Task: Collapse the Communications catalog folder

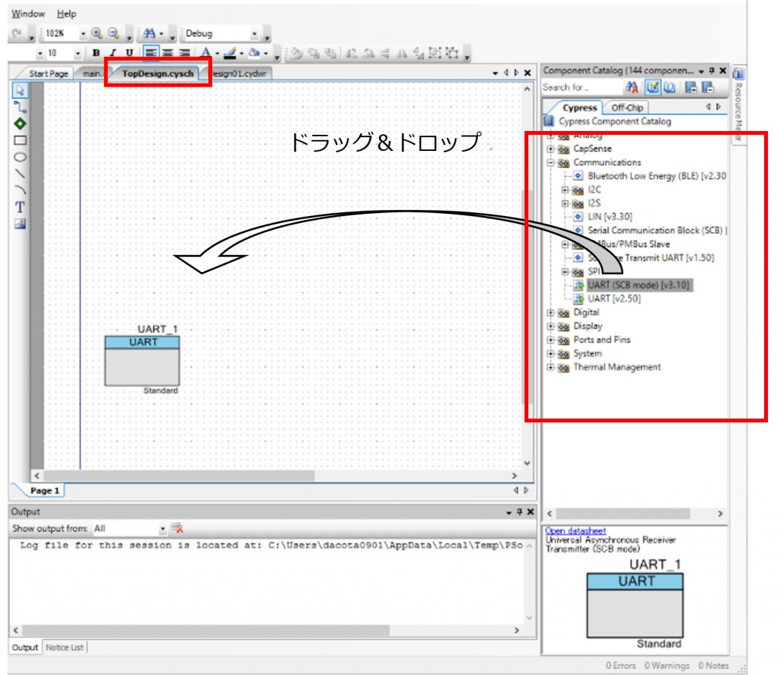Action: click(x=550, y=162)
